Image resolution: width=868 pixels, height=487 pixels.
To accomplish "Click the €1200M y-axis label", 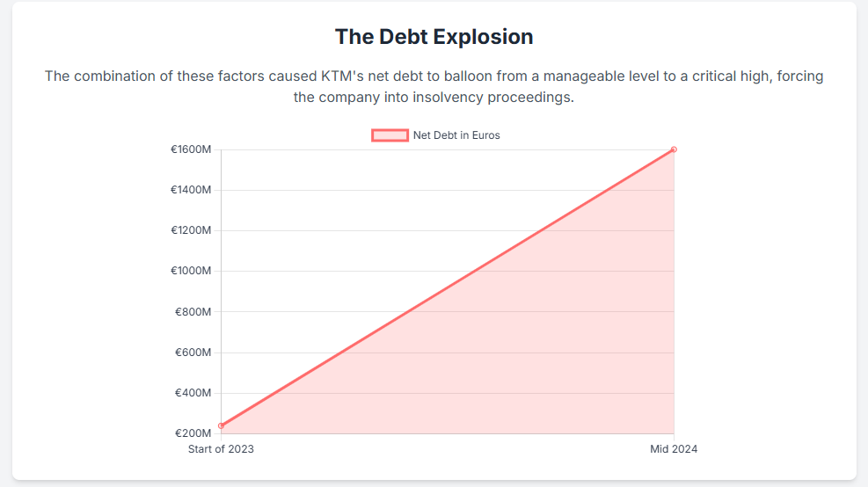I will pyautogui.click(x=191, y=230).
